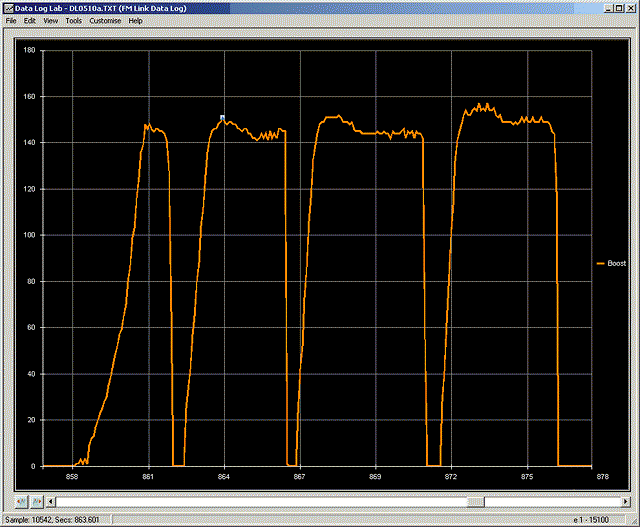This screenshot has height=527, width=640.
Task: Click the graph shift-left arrow icon
Action: 21,501
